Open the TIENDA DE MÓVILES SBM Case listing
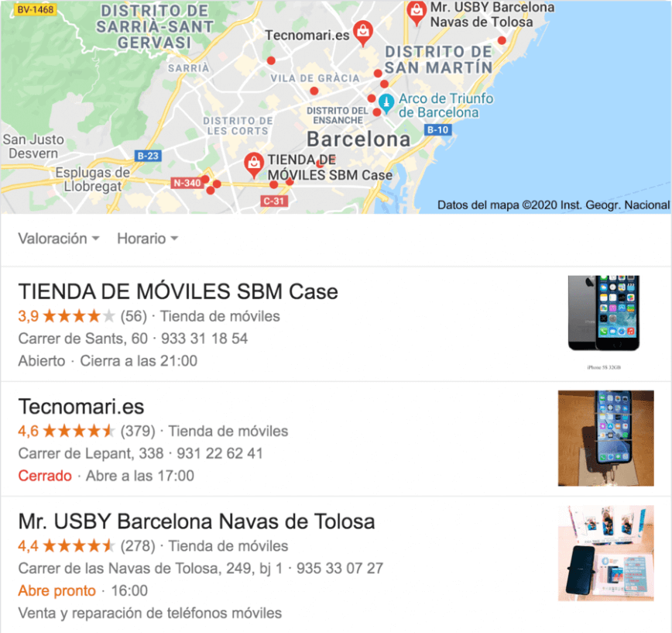Viewport: 672px width, 633px height. [x=178, y=291]
